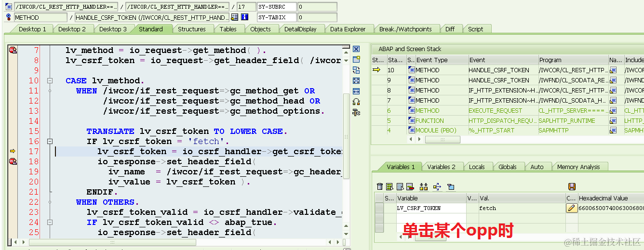Click the delete row icon in Variables toolbar

coord(410,186)
